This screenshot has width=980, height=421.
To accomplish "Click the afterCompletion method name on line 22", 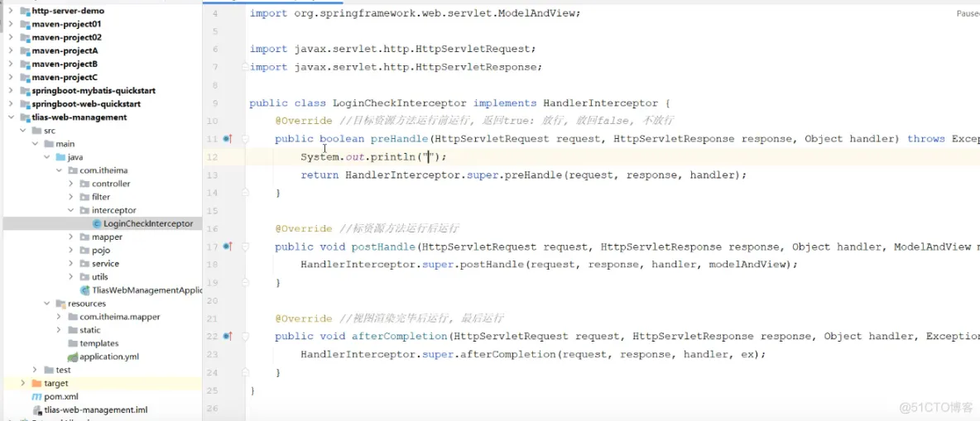I will (400, 336).
